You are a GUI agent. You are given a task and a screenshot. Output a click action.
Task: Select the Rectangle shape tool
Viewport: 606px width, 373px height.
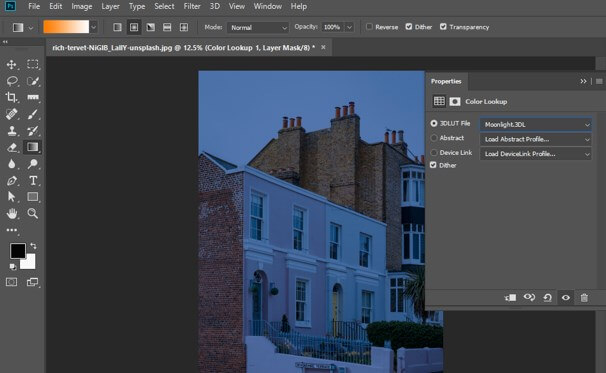(33, 197)
